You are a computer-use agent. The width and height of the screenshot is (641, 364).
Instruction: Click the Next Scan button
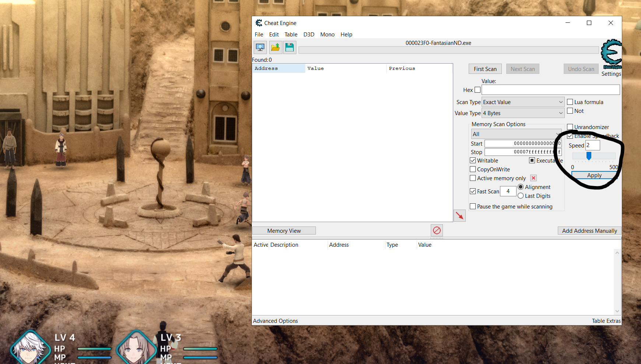point(523,69)
